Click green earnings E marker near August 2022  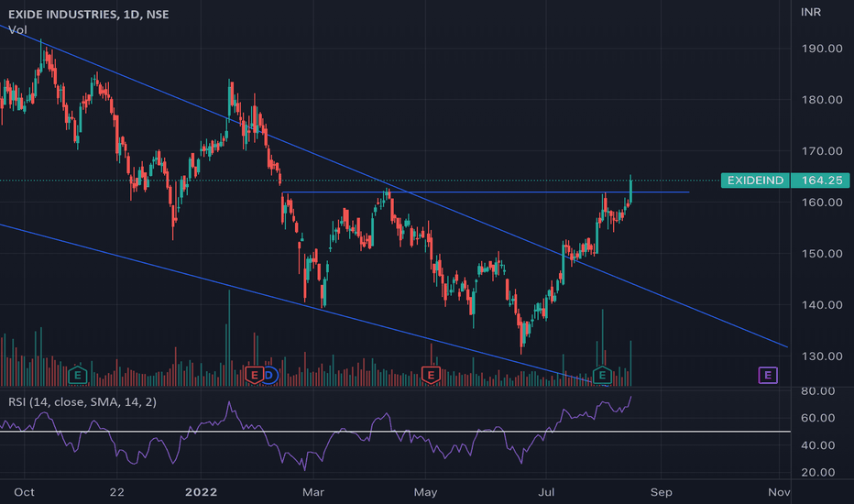602,375
